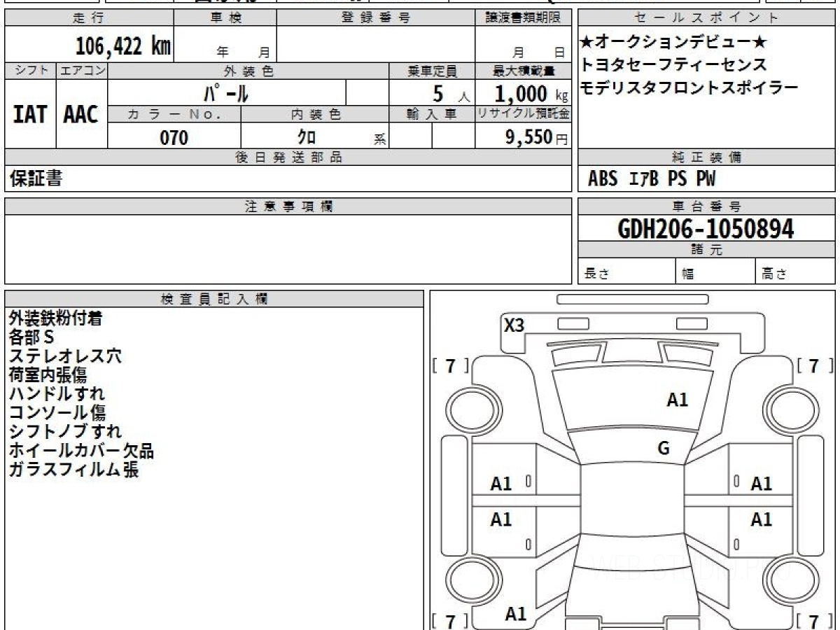This screenshot has height=630, width=840.
Task: Select the 外装鉄粉付着 inspector note
Action: pos(56,318)
